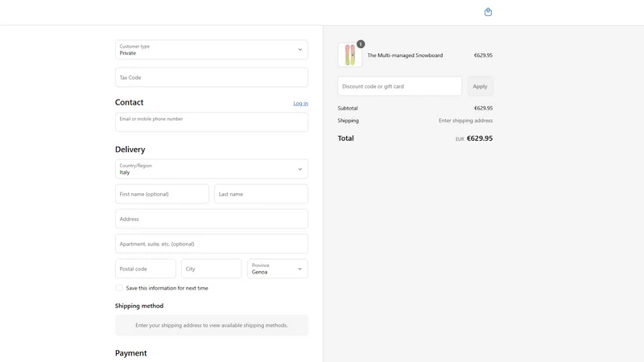
Task: Click the Discount code or gift card field
Action: 399,86
